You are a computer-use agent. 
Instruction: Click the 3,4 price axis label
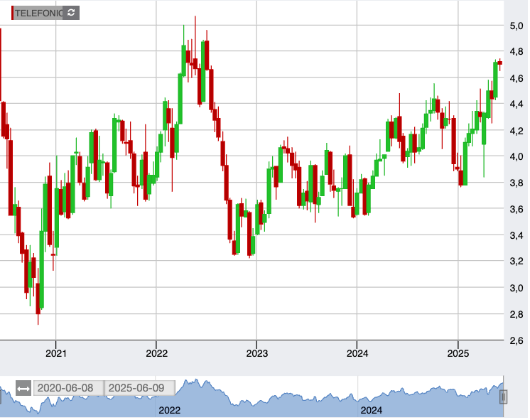click(516, 235)
